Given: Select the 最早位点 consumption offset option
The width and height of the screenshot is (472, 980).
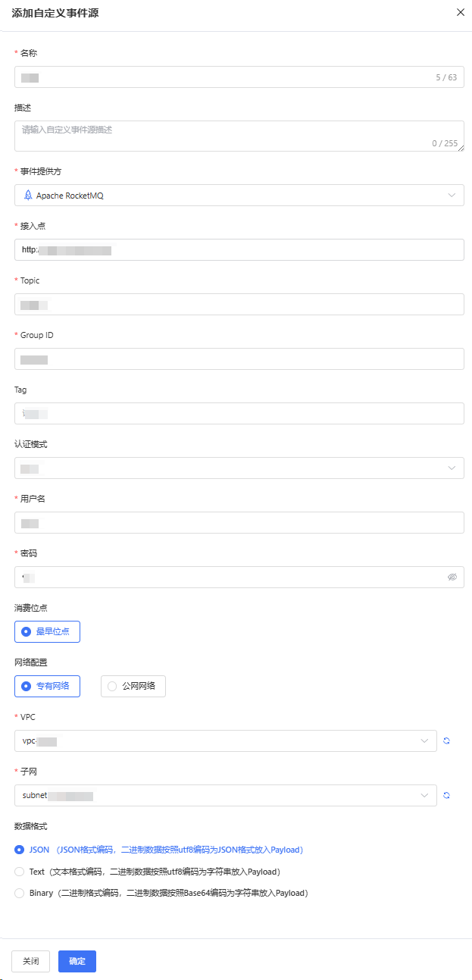Looking at the screenshot, I should (x=47, y=631).
